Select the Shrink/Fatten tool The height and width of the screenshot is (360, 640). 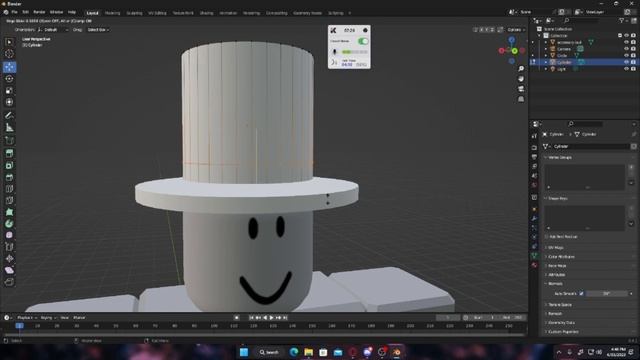9,258
